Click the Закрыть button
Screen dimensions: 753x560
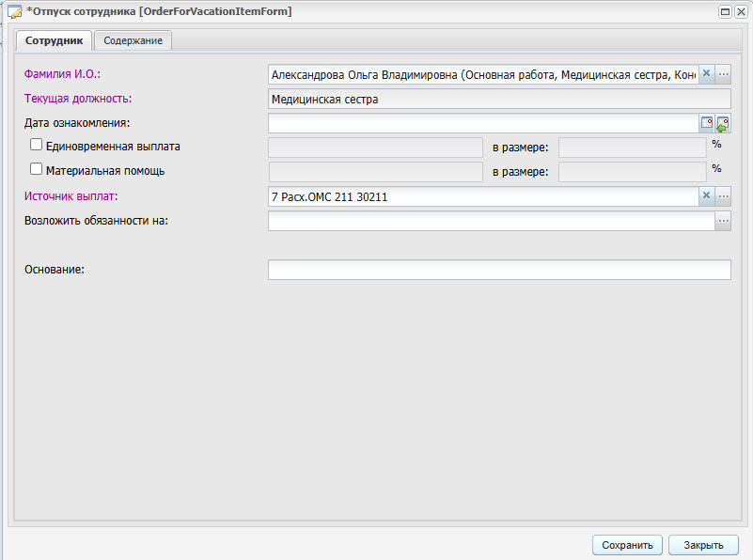click(x=703, y=545)
